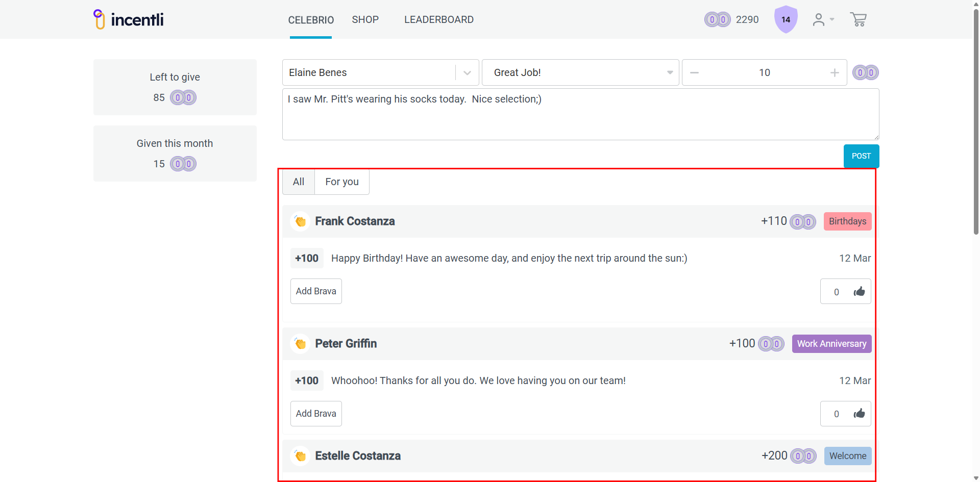Viewport: 980px width, 482px height.
Task: Select the All feed tab
Action: pos(299,182)
